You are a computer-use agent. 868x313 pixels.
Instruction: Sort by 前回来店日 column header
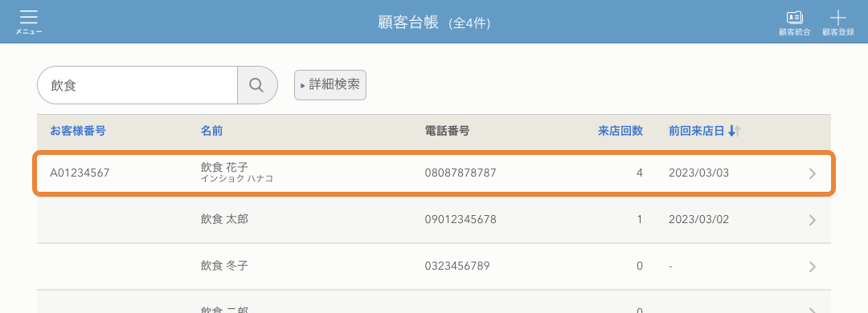tap(696, 131)
